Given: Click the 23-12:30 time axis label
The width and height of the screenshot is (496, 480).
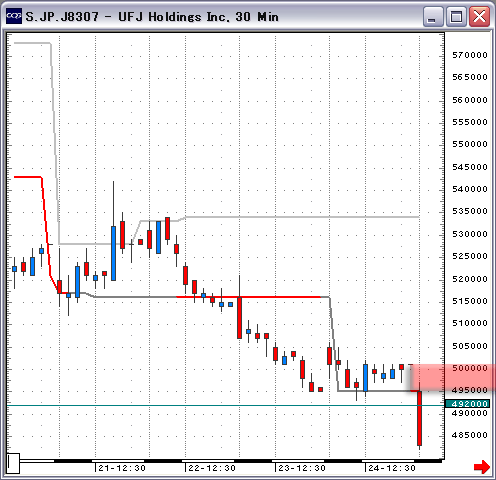Looking at the screenshot, I should pos(302,468).
